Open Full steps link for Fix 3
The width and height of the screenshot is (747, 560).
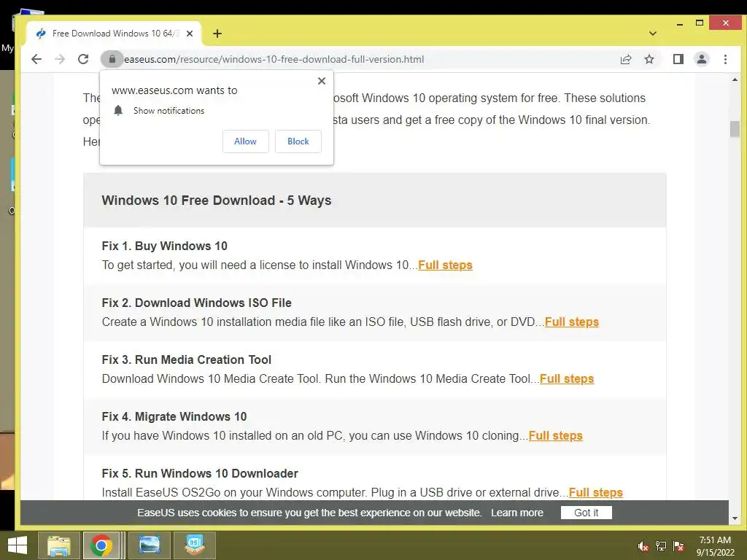(x=567, y=379)
